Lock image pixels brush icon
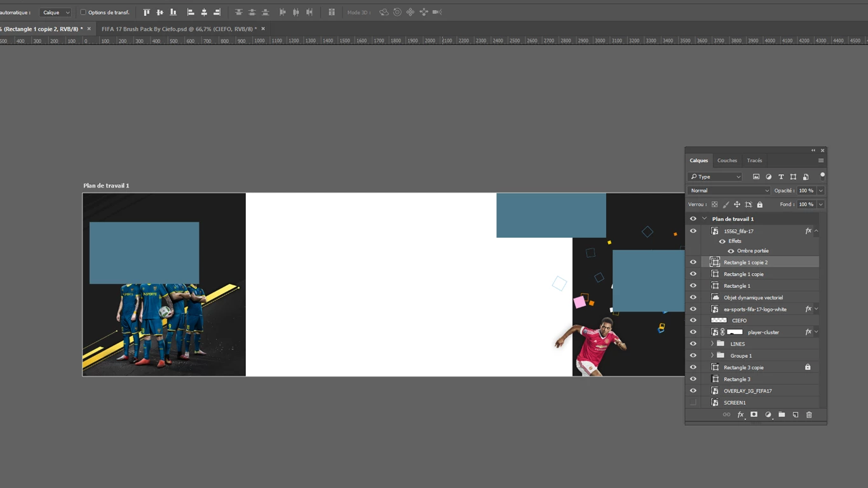Image resolution: width=868 pixels, height=488 pixels. click(726, 205)
